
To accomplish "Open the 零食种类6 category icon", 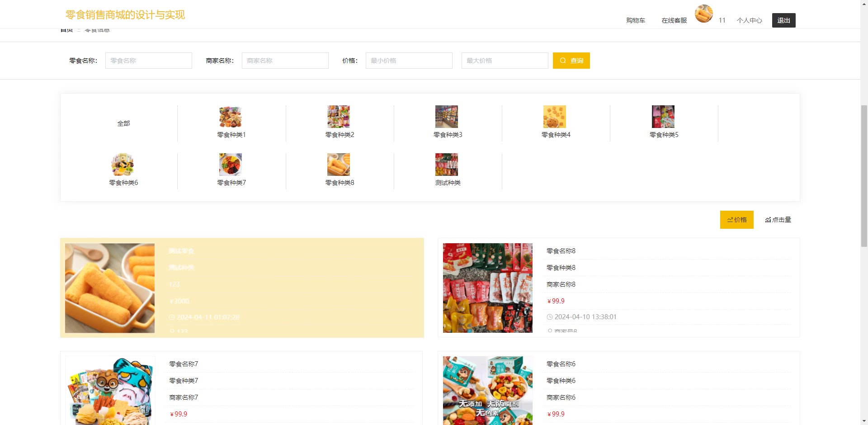I will tap(123, 165).
